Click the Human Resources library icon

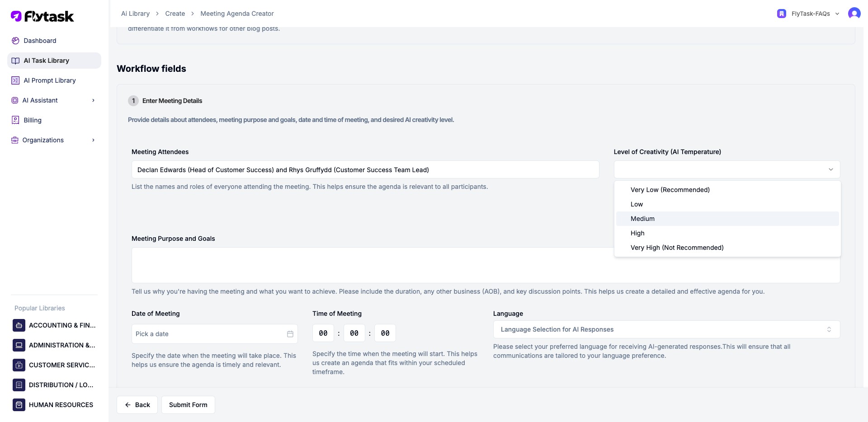(x=19, y=405)
